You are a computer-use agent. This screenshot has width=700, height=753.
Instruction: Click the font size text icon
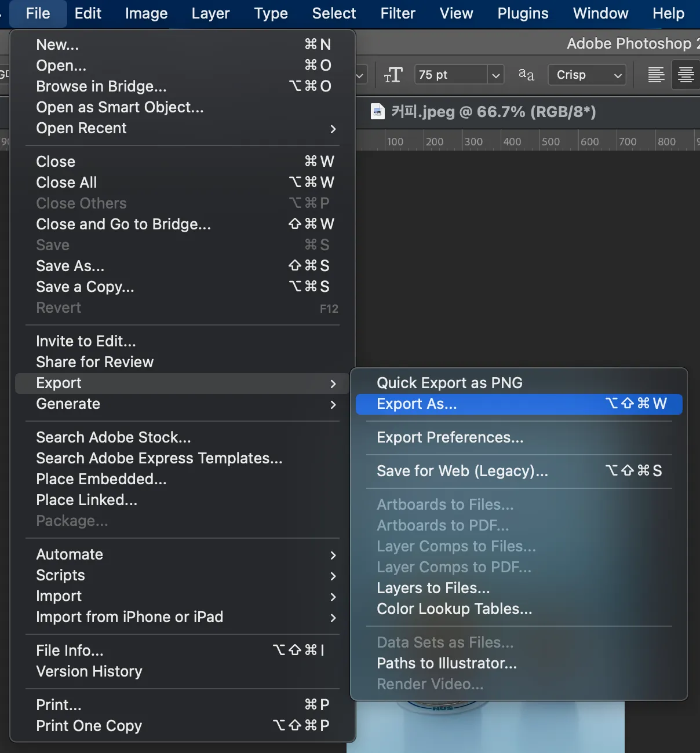click(393, 75)
